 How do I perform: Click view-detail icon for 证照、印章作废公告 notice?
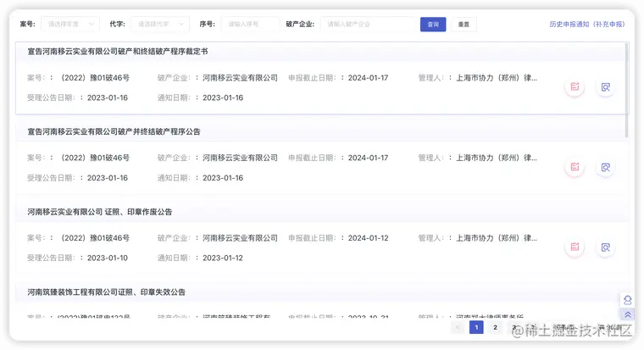point(605,247)
